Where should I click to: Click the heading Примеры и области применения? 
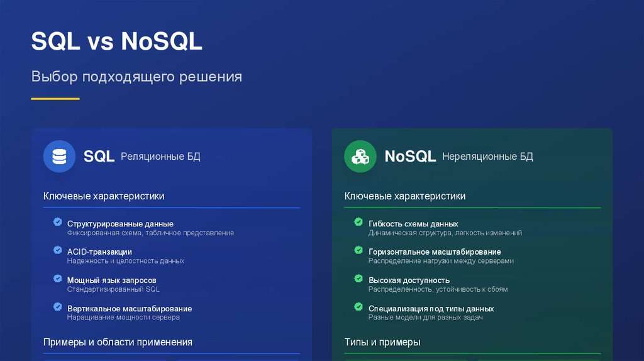click(x=118, y=342)
